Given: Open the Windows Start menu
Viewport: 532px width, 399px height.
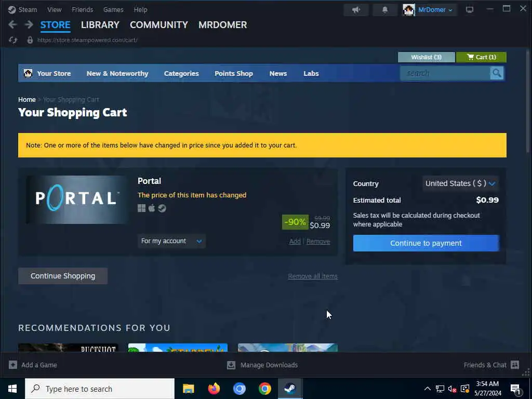Looking at the screenshot, I should coord(12,389).
